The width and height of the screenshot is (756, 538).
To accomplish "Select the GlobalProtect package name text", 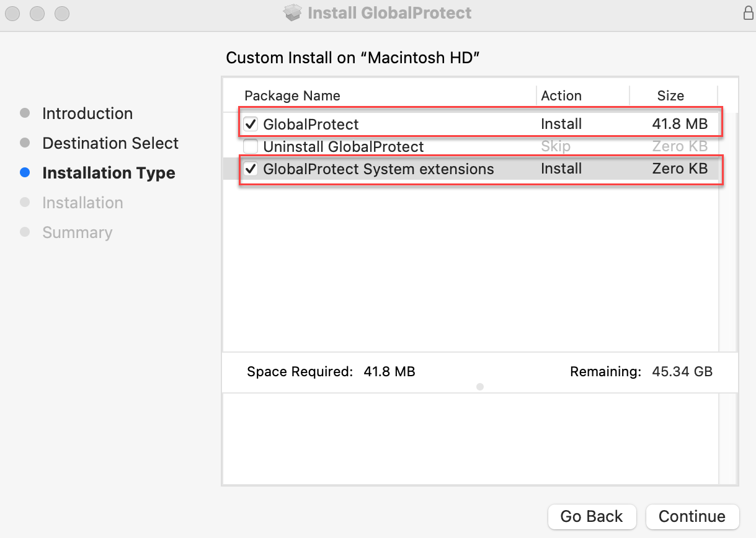I will [311, 124].
